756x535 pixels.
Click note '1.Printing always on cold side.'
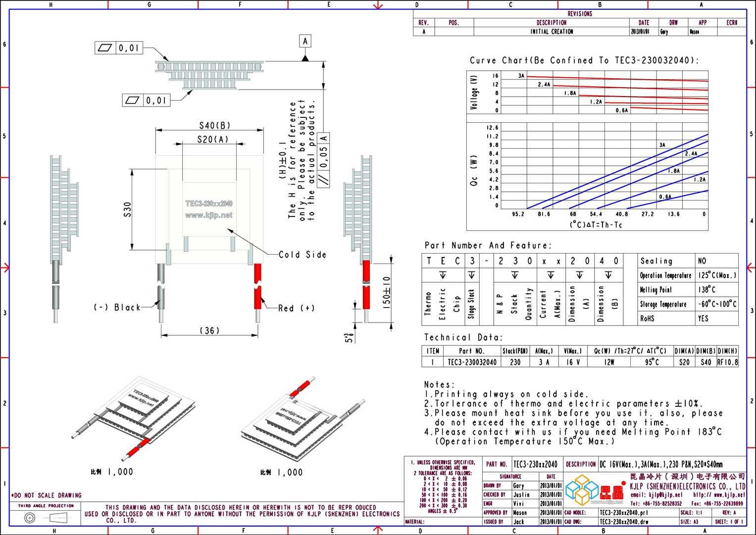coord(506,394)
